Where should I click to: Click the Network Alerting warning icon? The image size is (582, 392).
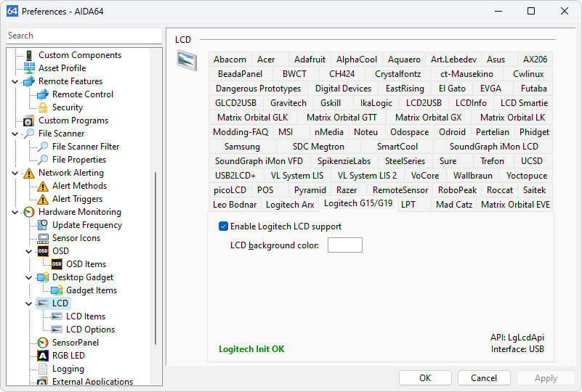(x=29, y=173)
